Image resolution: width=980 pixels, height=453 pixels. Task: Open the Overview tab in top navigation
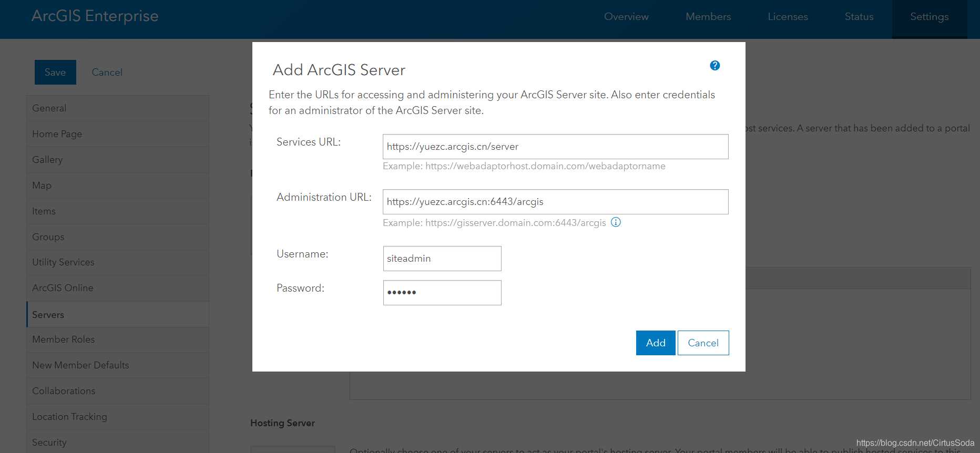pyautogui.click(x=626, y=17)
